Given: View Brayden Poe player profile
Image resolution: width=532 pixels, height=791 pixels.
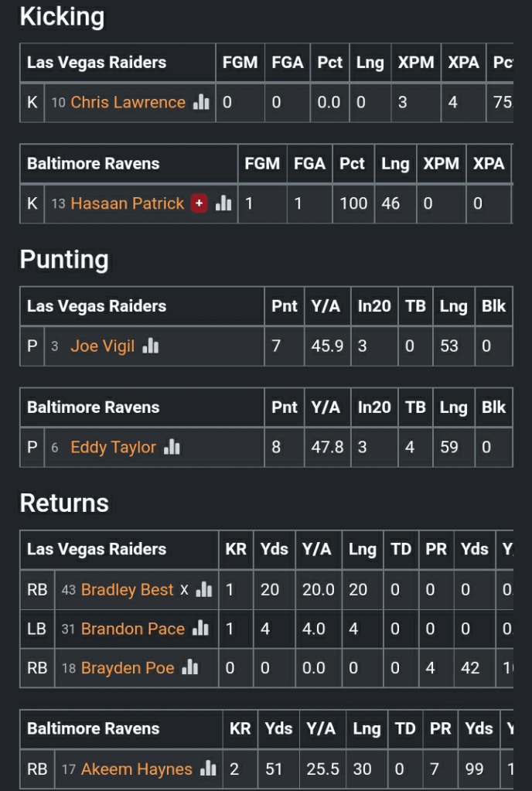Looking at the screenshot, I should point(128,668).
